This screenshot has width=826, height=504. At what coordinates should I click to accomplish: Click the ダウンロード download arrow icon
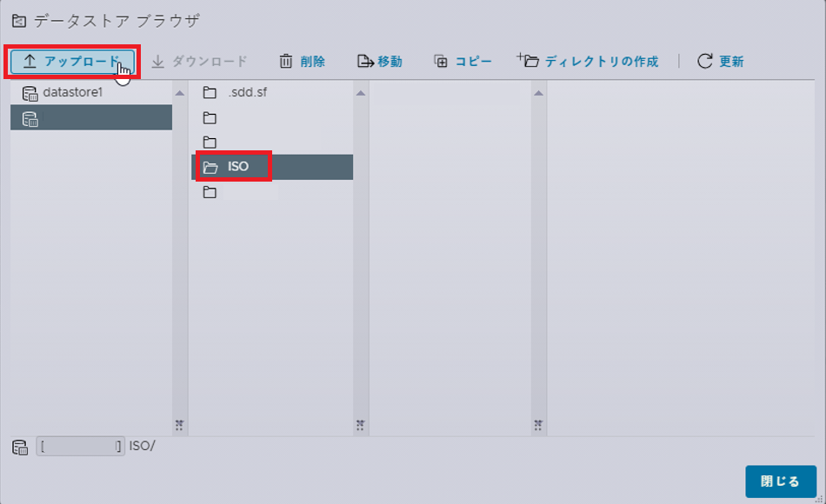pos(157,62)
